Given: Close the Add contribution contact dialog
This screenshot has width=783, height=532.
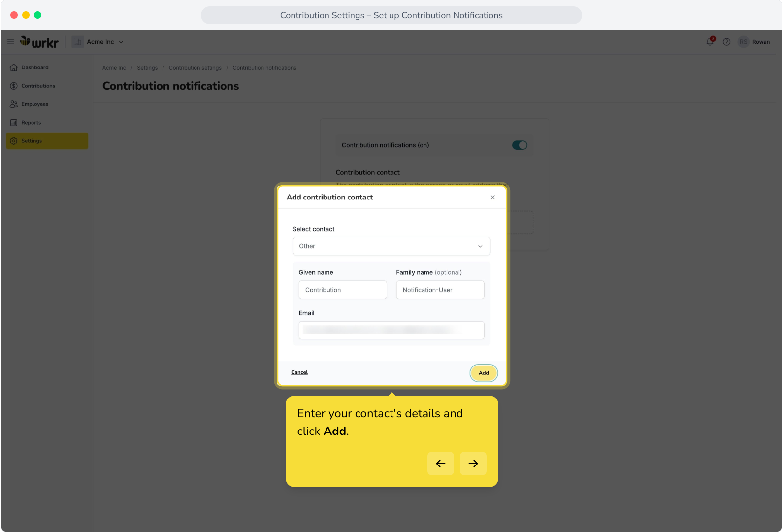Looking at the screenshot, I should point(492,197).
